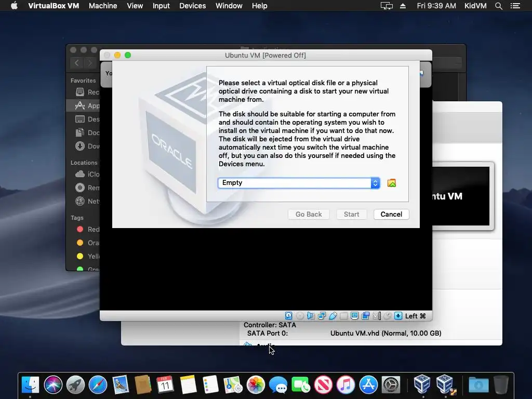Open App Store from the Dock

click(368, 385)
